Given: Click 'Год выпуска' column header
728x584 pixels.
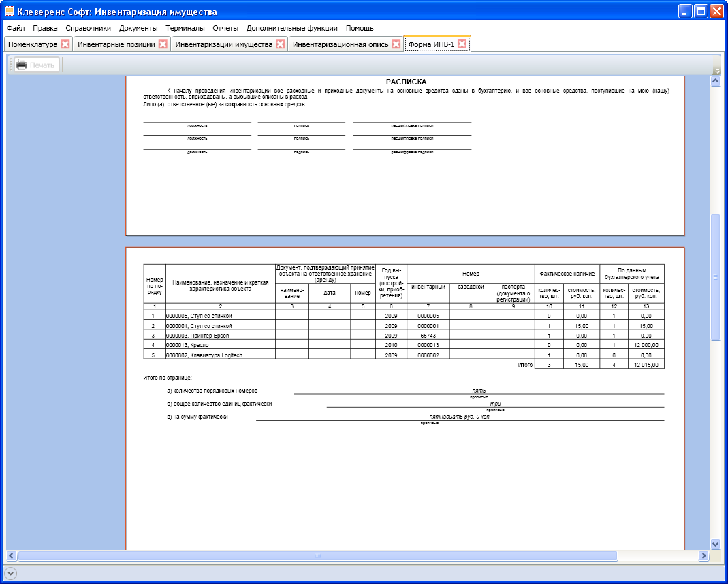Looking at the screenshot, I should point(391,283).
